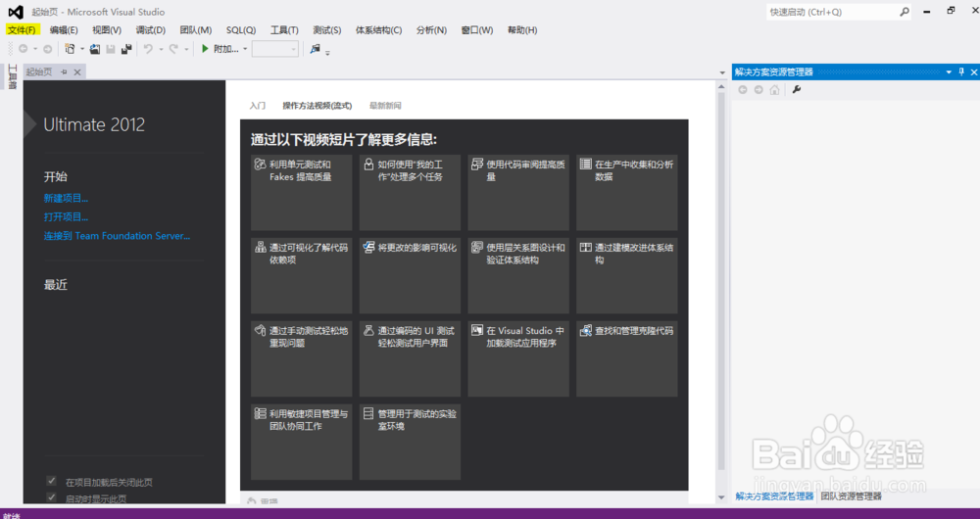This screenshot has height=519, width=980.
Task: Click the Undo toolbar icon
Action: pos(148,49)
